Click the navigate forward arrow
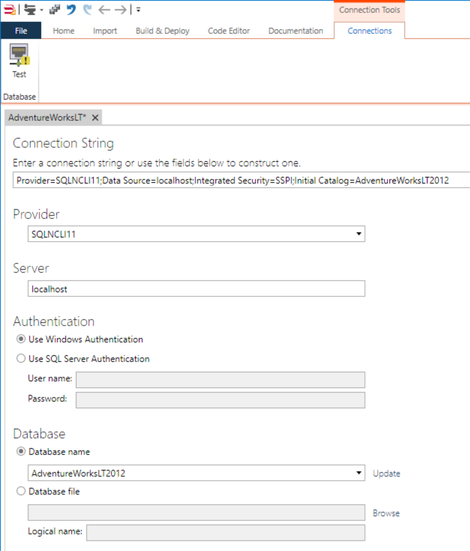 [121, 9]
